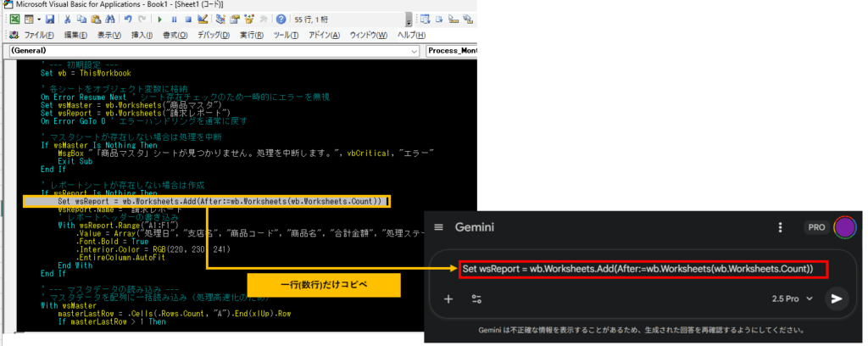
Task: Click the purple Gemini account avatar
Action: (843, 227)
